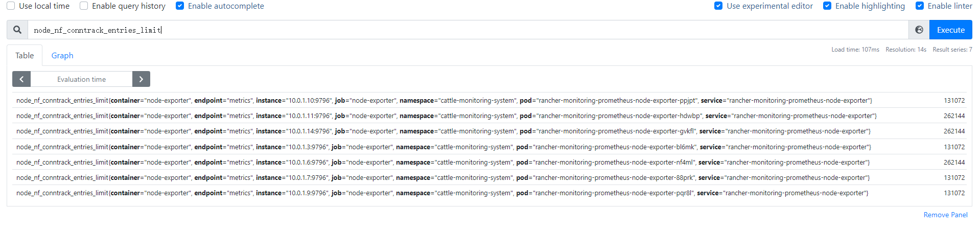The image size is (980, 230).
Task: Toggle Enable highlighting checkbox
Action: (x=827, y=6)
